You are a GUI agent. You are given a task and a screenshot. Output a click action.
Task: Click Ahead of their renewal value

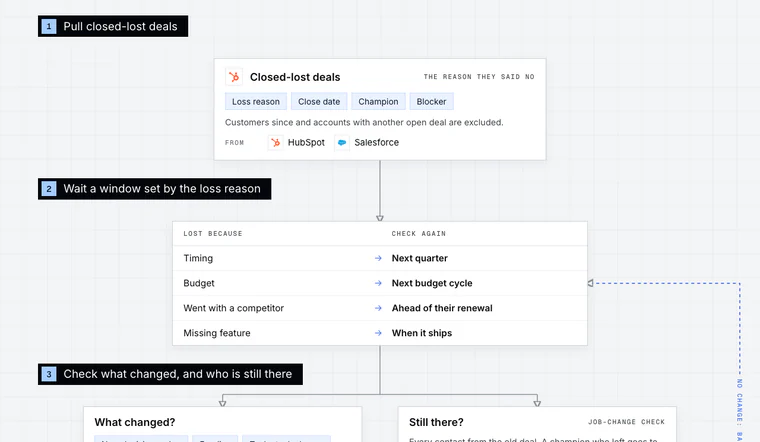442,308
